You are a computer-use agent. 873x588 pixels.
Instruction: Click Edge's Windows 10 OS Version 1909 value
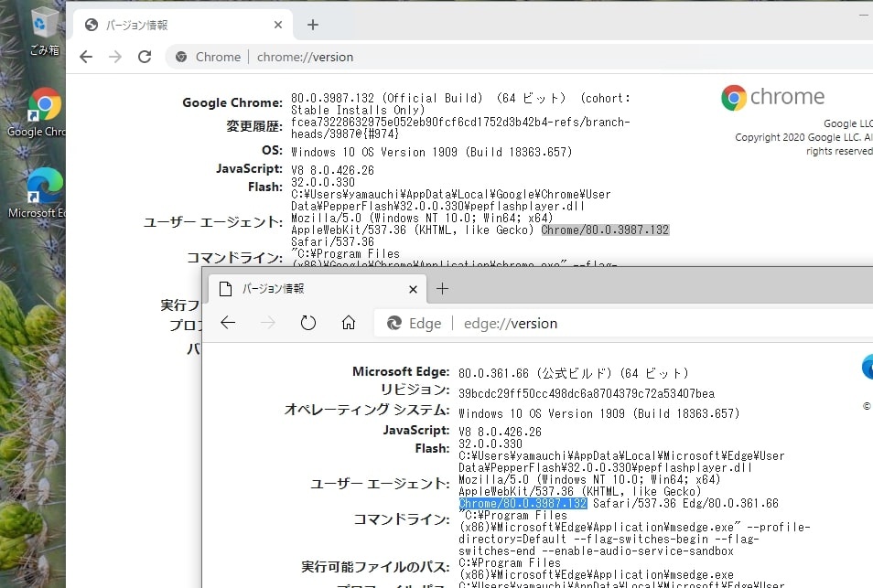(x=599, y=414)
